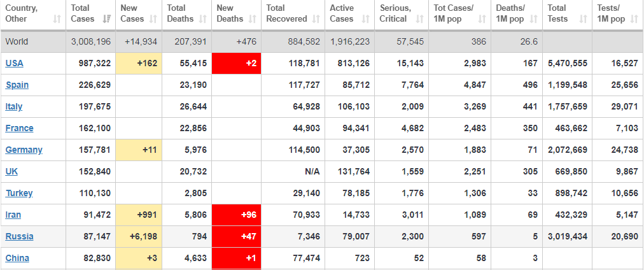Sort table by Tests/1M pop arrows
This screenshot has height=270, width=644.
point(633,19)
